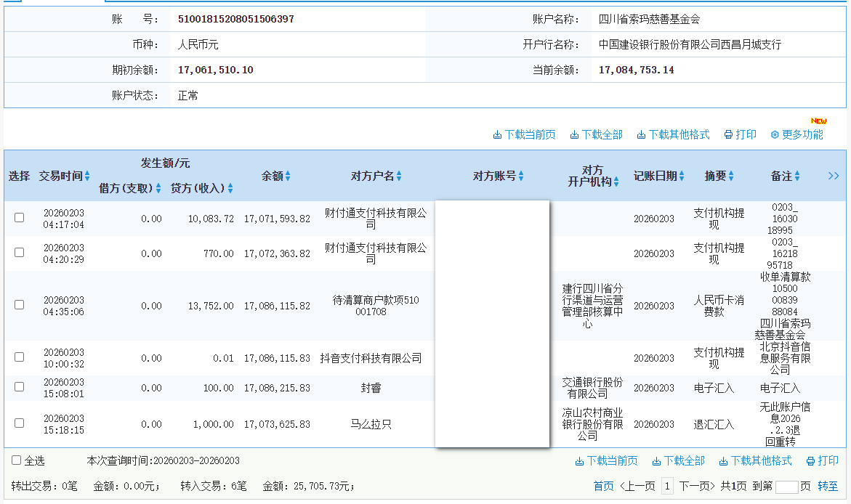Check the first 财付通 transaction row
The height and width of the screenshot is (504, 851).
[19, 216]
